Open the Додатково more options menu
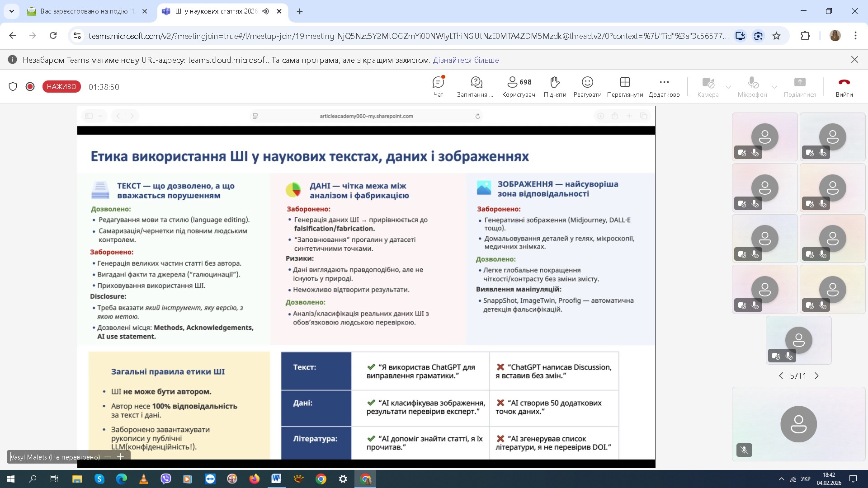 (664, 86)
